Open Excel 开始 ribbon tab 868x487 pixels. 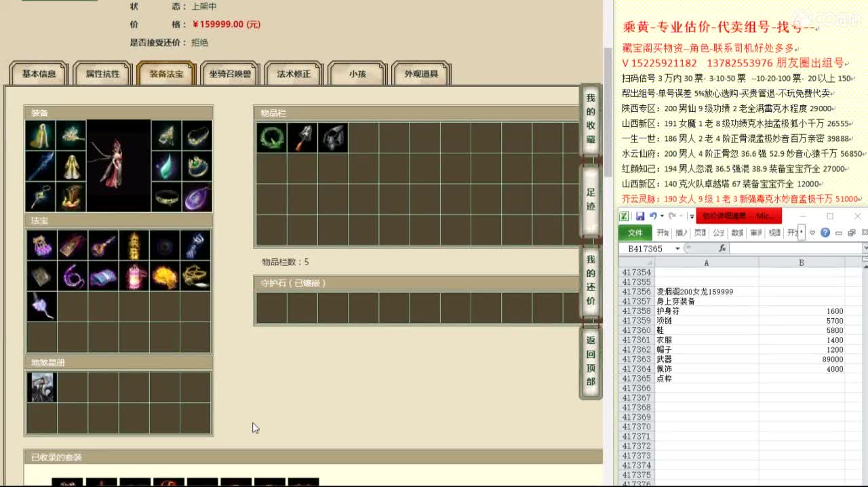663,233
